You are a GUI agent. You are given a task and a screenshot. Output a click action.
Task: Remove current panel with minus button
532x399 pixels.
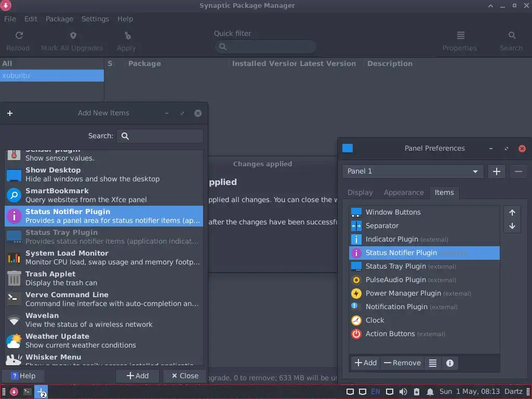518,171
